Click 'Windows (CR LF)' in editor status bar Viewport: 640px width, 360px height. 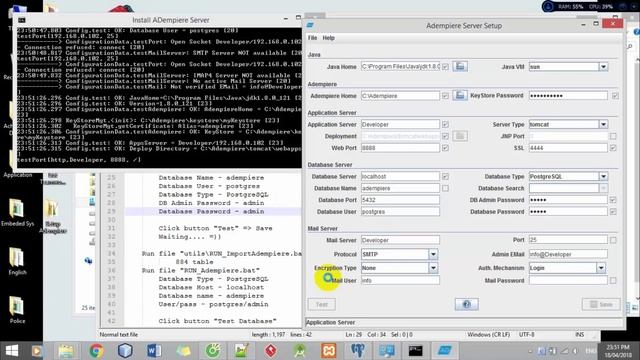pos(489,334)
